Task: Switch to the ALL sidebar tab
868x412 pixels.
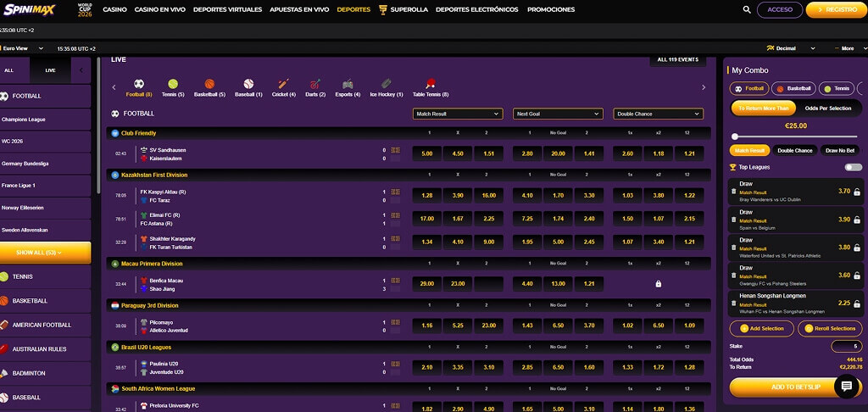Action: pos(8,70)
